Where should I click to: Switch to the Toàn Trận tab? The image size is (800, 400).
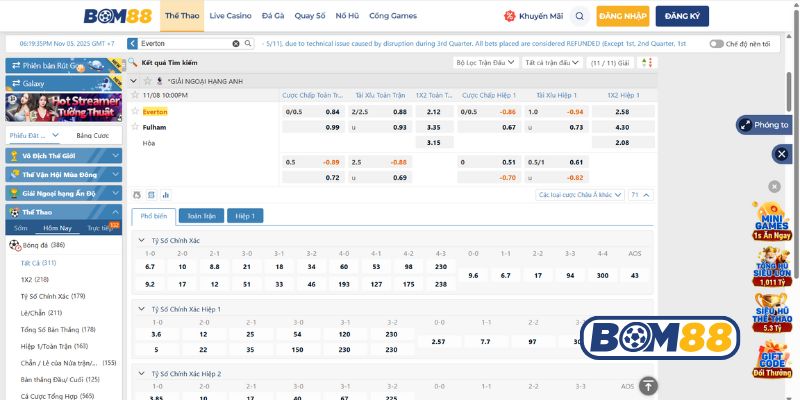(200, 215)
